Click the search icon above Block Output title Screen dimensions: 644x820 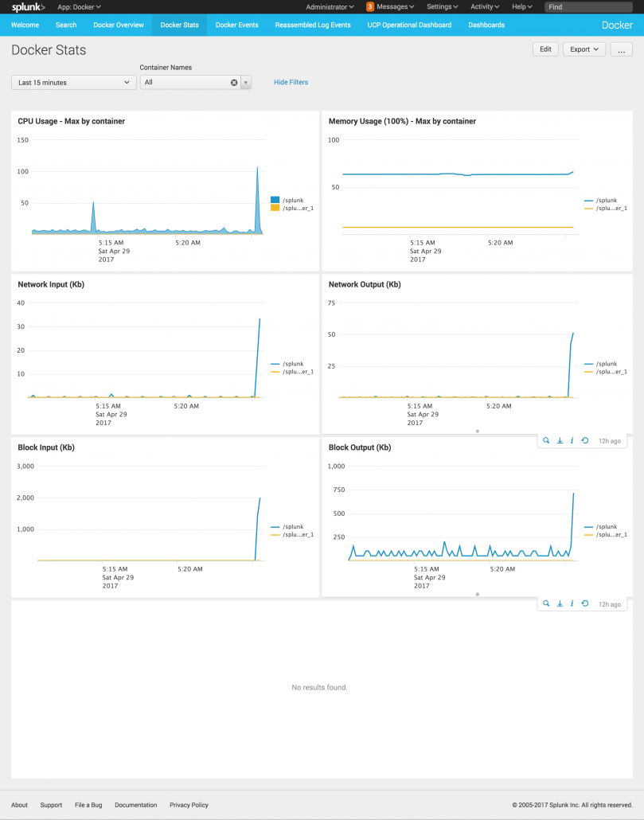[546, 440]
